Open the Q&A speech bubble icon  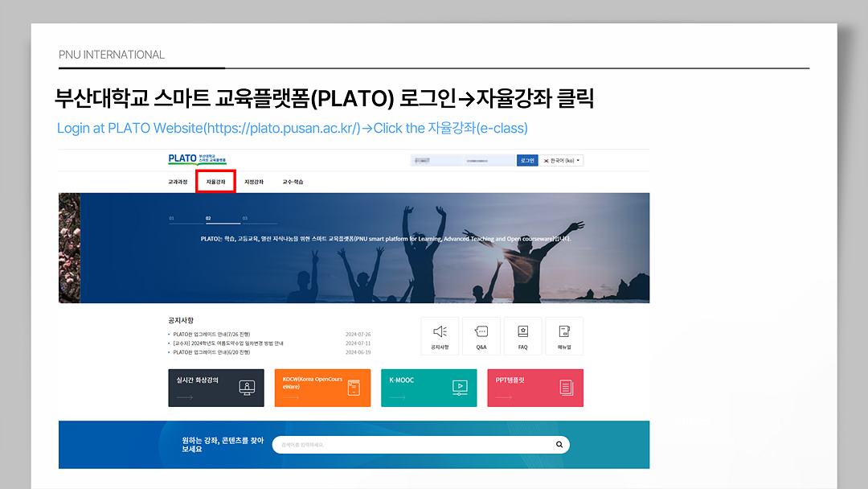[481, 335]
